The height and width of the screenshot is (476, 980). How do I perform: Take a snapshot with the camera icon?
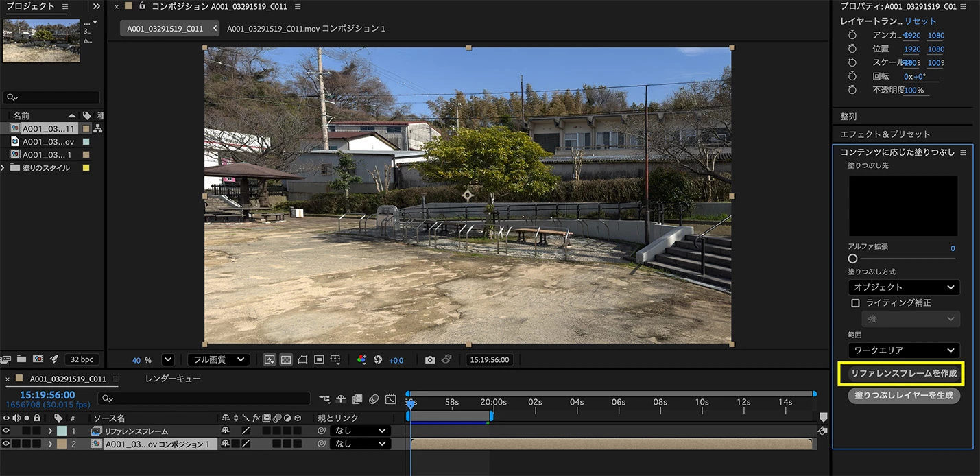point(429,359)
